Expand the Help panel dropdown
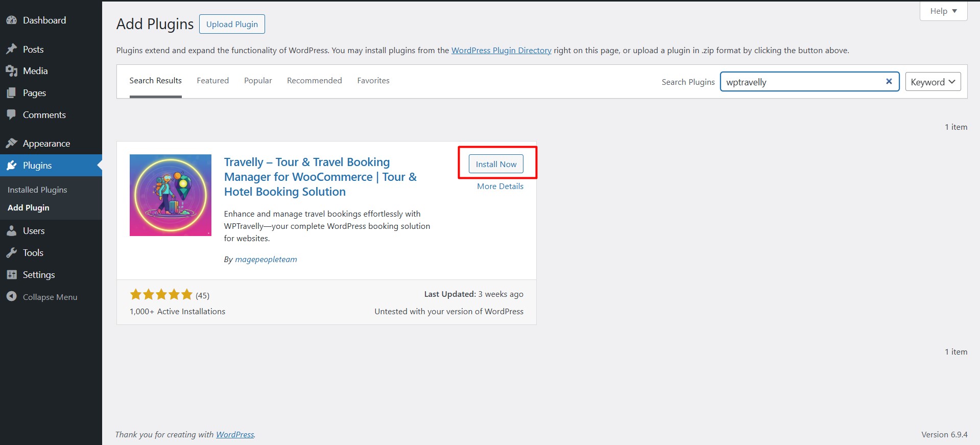The height and width of the screenshot is (445, 980). pyautogui.click(x=943, y=11)
